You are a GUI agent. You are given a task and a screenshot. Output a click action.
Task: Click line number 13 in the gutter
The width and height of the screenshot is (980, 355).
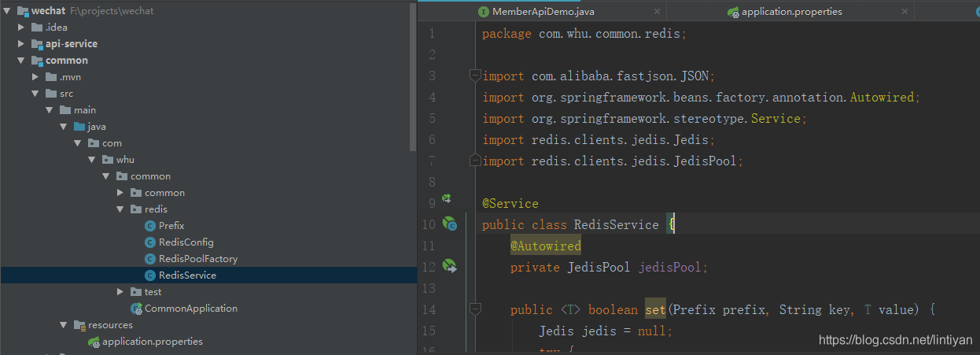coord(429,288)
